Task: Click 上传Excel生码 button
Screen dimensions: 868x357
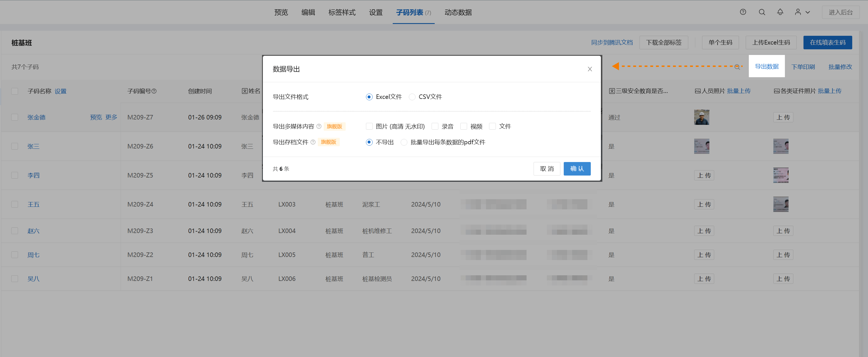Action: point(771,42)
